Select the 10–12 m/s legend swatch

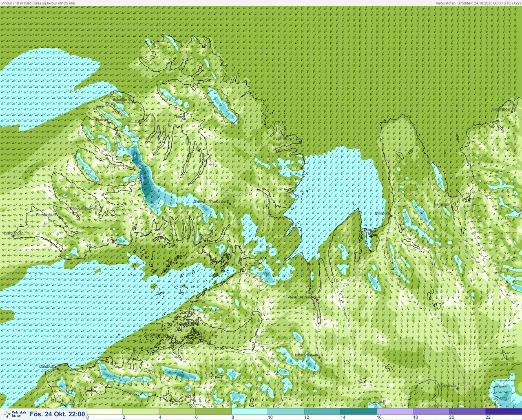[286, 411]
